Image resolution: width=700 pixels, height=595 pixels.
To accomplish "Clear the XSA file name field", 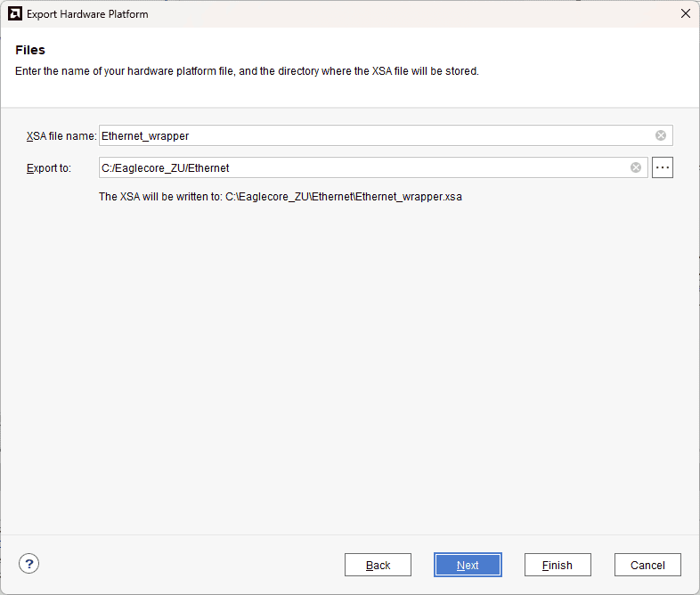I will coord(661,135).
